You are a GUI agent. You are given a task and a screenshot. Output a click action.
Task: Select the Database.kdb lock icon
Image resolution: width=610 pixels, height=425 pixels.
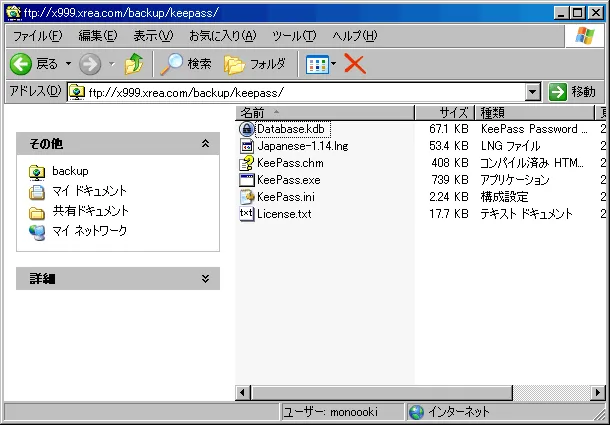click(246, 129)
